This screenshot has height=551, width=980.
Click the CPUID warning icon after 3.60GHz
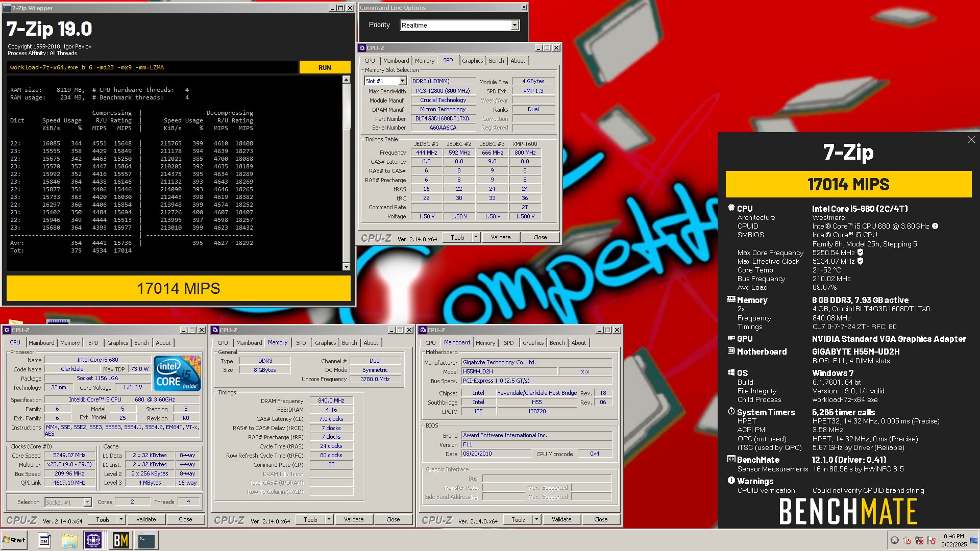[935, 226]
